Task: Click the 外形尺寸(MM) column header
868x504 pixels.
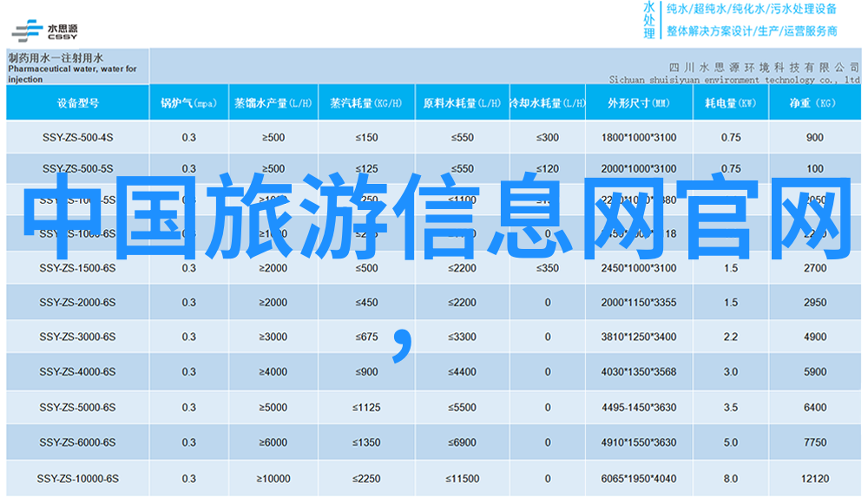Action: [638, 102]
